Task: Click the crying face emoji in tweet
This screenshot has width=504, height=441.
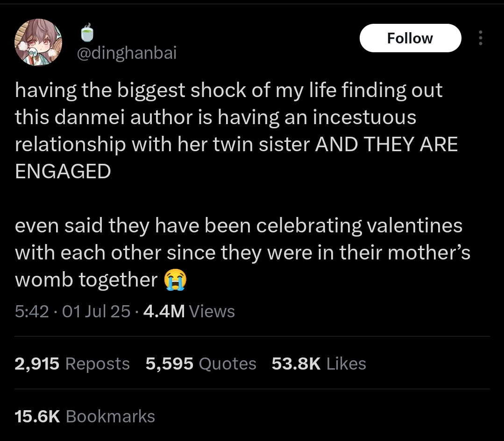Action: pos(175,280)
